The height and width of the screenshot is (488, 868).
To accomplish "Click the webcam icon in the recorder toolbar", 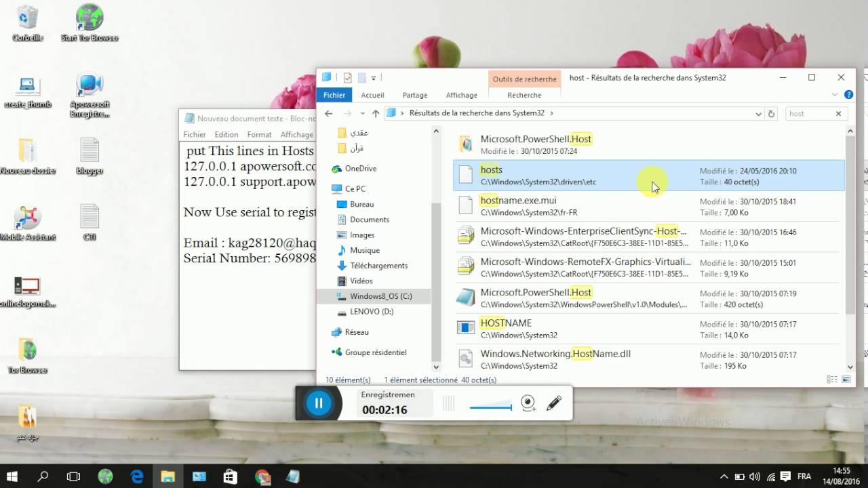I will 528,404.
